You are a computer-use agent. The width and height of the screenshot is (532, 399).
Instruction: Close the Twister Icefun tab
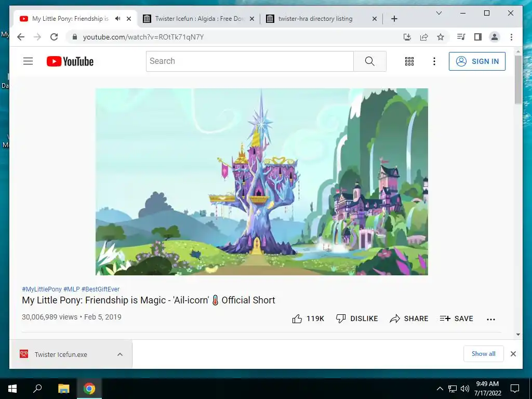pos(252,19)
